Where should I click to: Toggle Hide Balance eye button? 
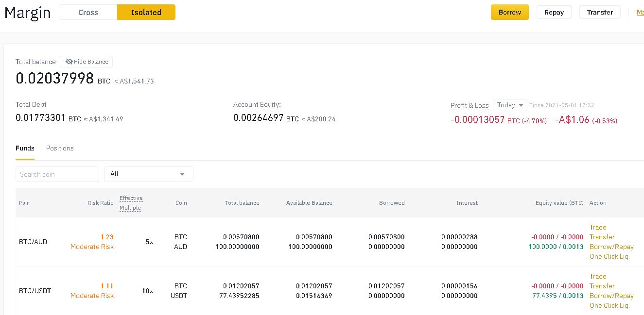coord(87,62)
